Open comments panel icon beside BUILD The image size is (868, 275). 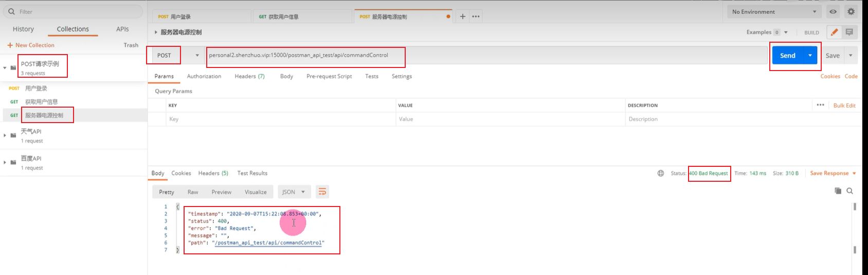[x=849, y=32]
